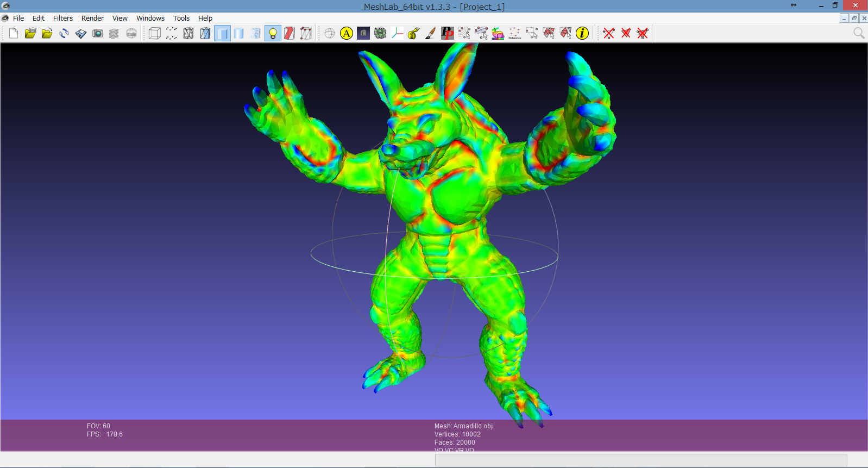Click the search magnifier at toolbar end
The image size is (868, 468).
point(859,33)
